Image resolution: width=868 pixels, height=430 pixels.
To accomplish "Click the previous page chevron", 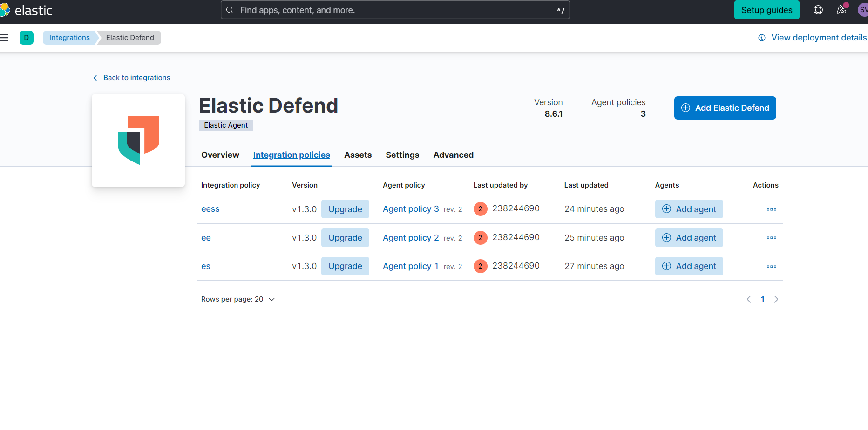I will point(749,299).
